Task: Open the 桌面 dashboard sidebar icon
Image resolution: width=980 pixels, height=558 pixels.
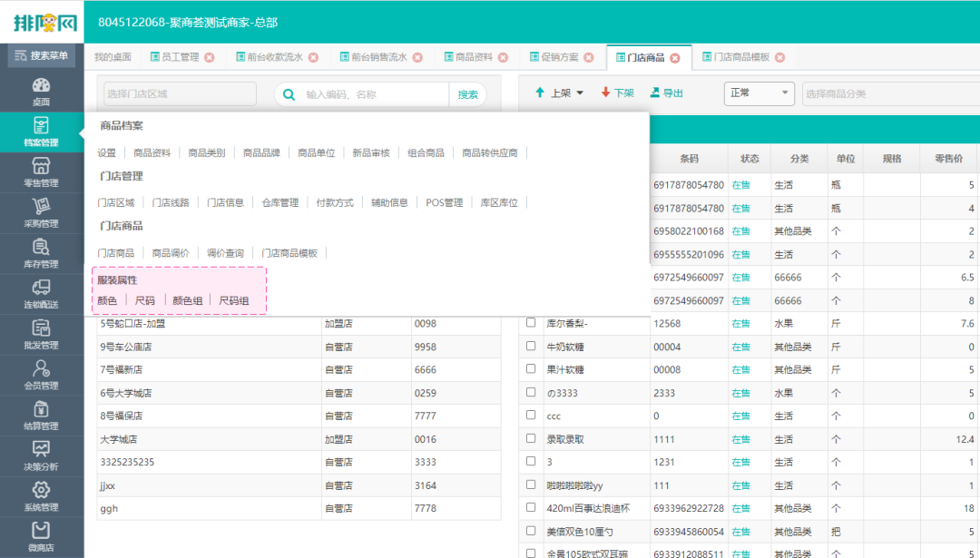Action: [x=41, y=91]
